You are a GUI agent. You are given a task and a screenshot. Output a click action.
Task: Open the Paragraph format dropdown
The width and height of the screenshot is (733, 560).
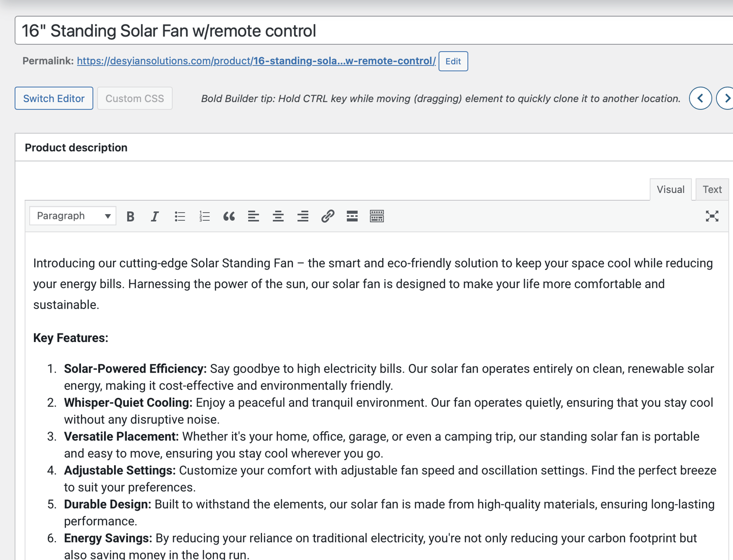73,216
